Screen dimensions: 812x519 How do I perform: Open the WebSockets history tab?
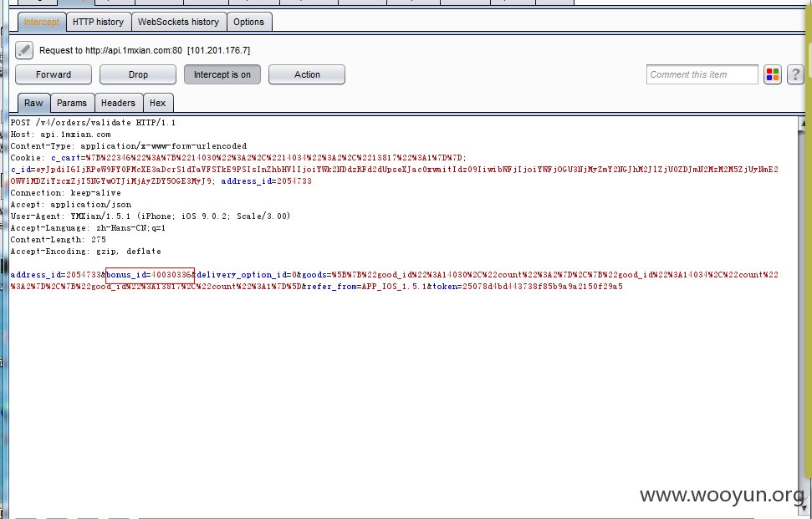coord(178,22)
